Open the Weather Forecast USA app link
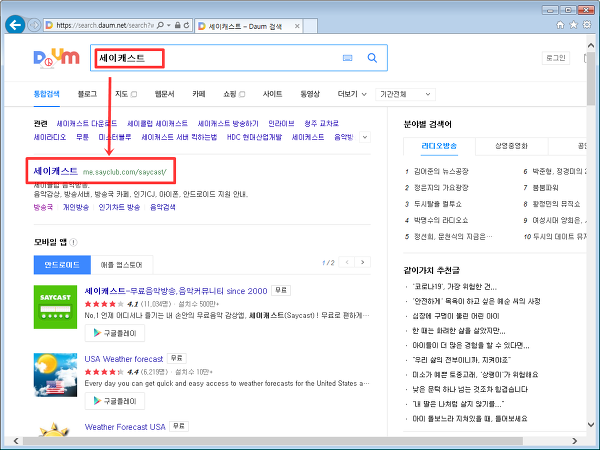Image resolution: width=600 pixels, height=450 pixels. tap(125, 427)
